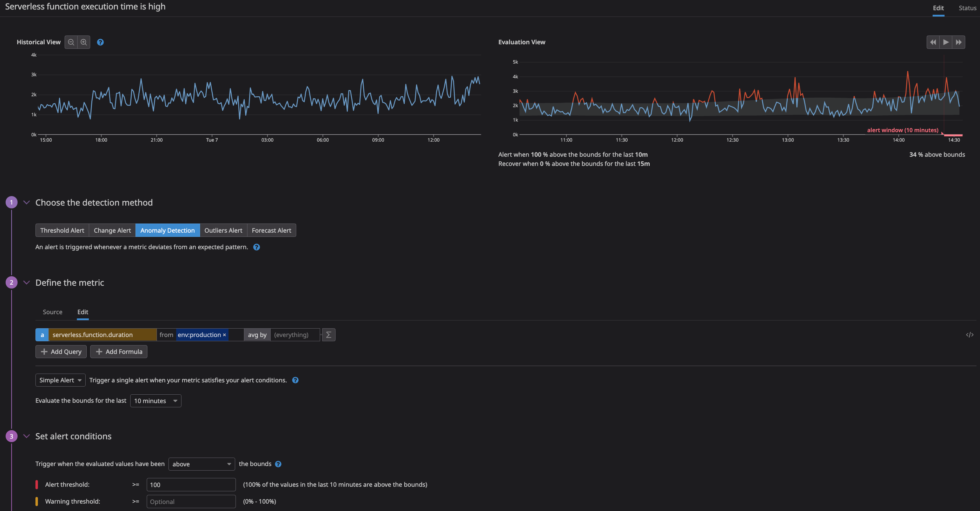980x511 pixels.
Task: Zoom in the Historical View graph
Action: (x=84, y=42)
